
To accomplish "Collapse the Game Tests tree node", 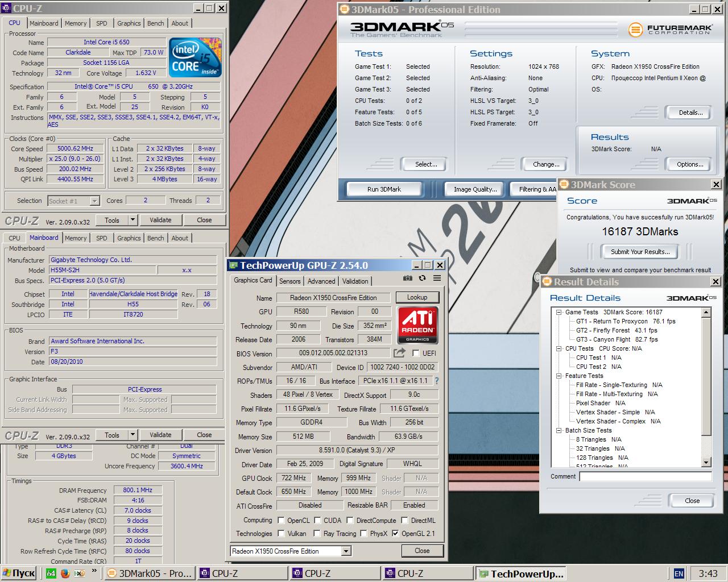I will coord(559,312).
